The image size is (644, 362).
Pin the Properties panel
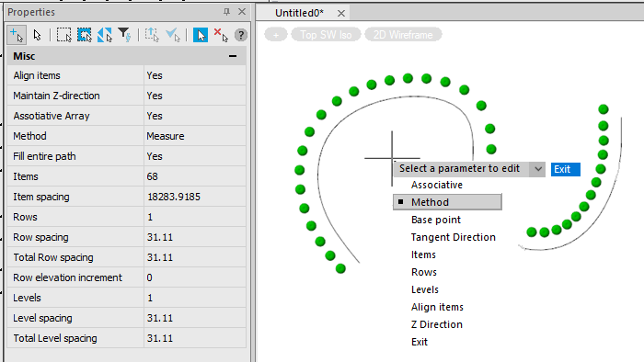click(226, 12)
